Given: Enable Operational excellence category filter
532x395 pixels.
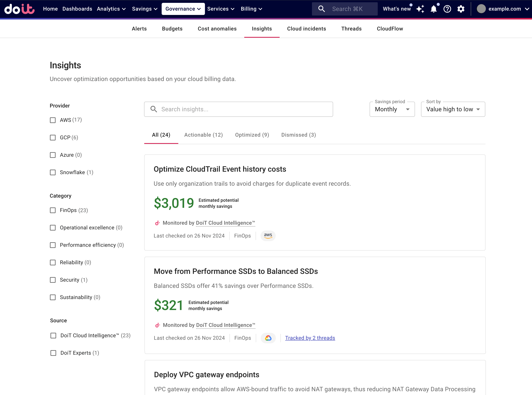Looking at the screenshot, I should 53,228.
